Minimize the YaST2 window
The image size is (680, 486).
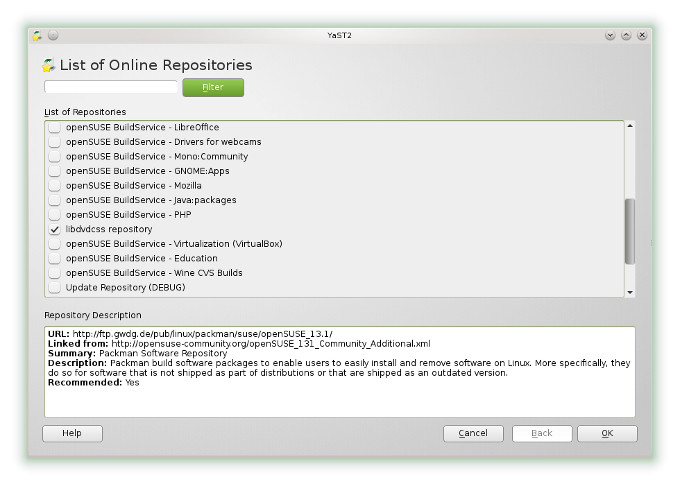click(610, 35)
